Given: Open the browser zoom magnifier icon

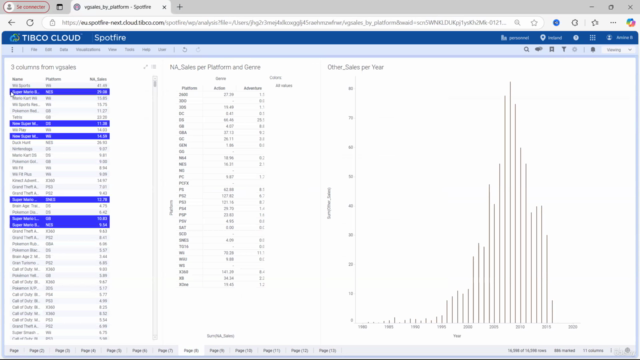Looking at the screenshot, I should [517, 23].
